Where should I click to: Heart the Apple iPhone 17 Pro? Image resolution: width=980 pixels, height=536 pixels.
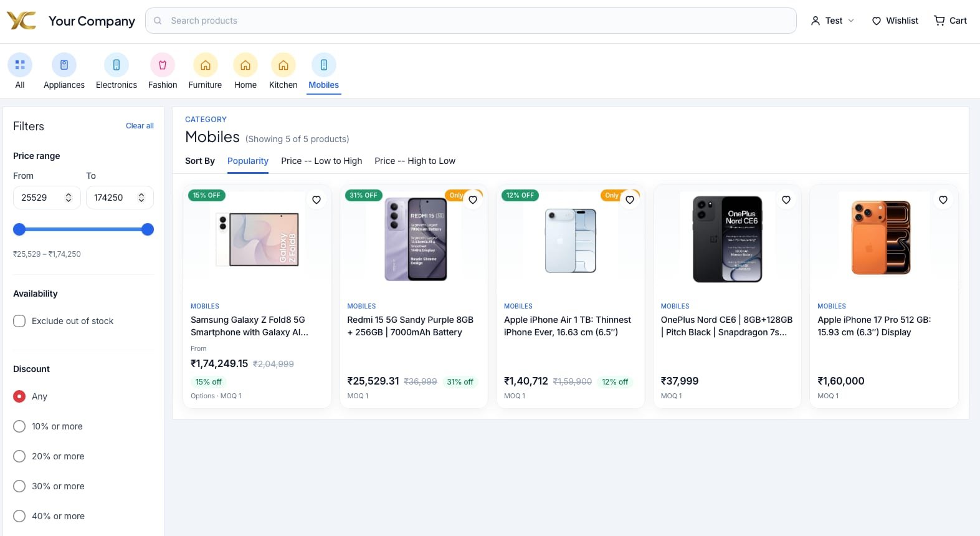(x=943, y=200)
